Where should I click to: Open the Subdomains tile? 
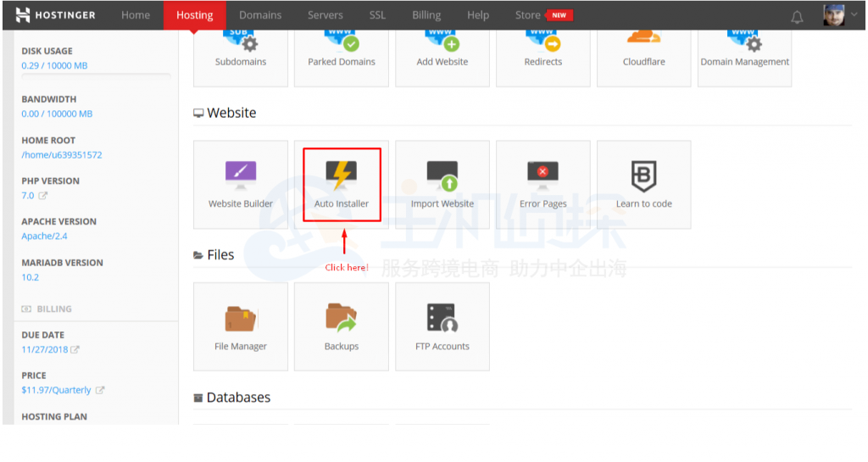(240, 58)
